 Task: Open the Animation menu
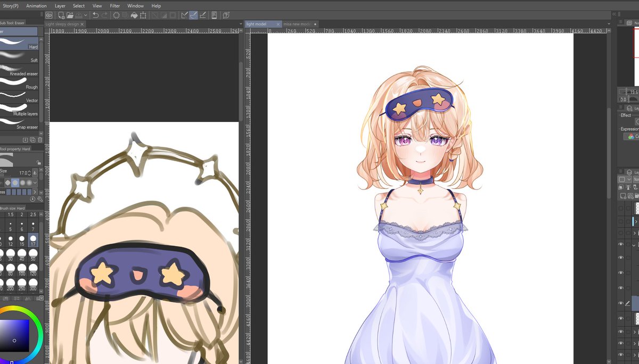[x=36, y=6]
